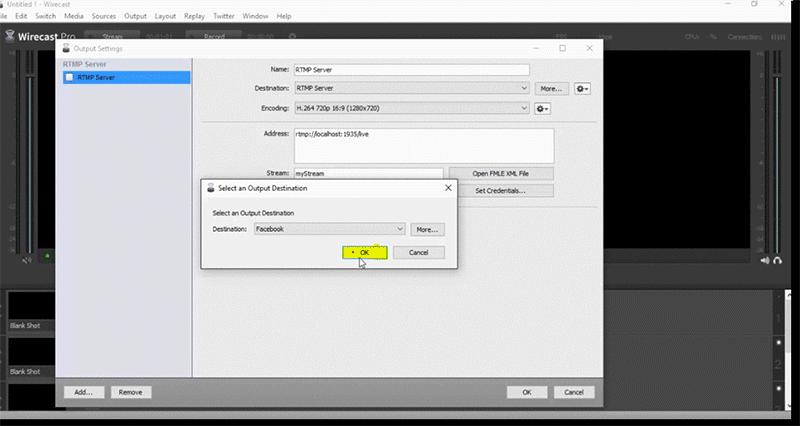Screen dimensions: 800x426
Task: Click More next to Facebook destination
Action: 427,230
